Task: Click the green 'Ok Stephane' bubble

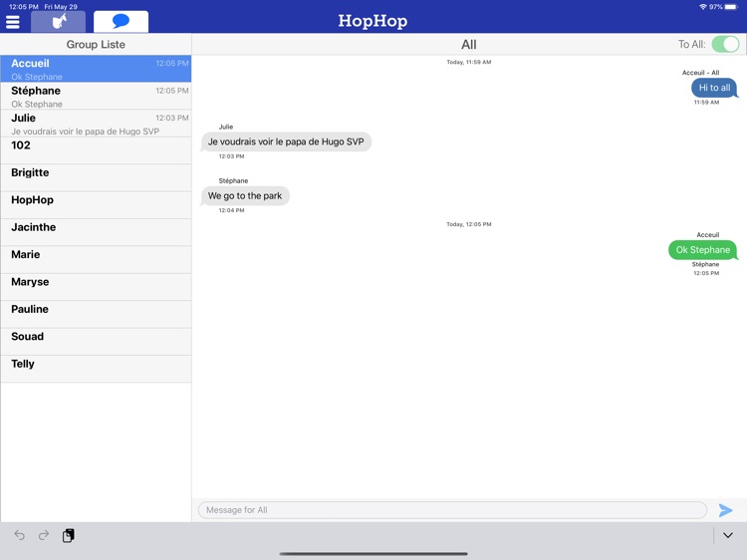Action: click(x=703, y=250)
